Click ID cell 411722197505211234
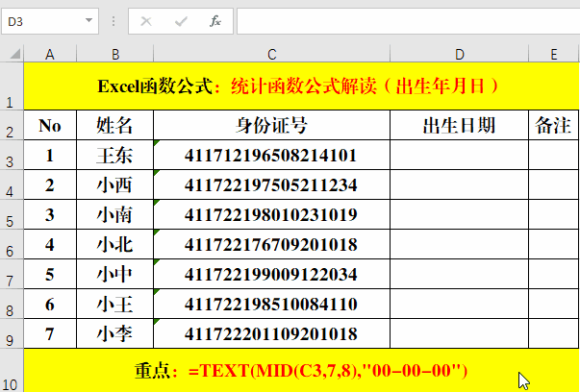 coord(272,184)
